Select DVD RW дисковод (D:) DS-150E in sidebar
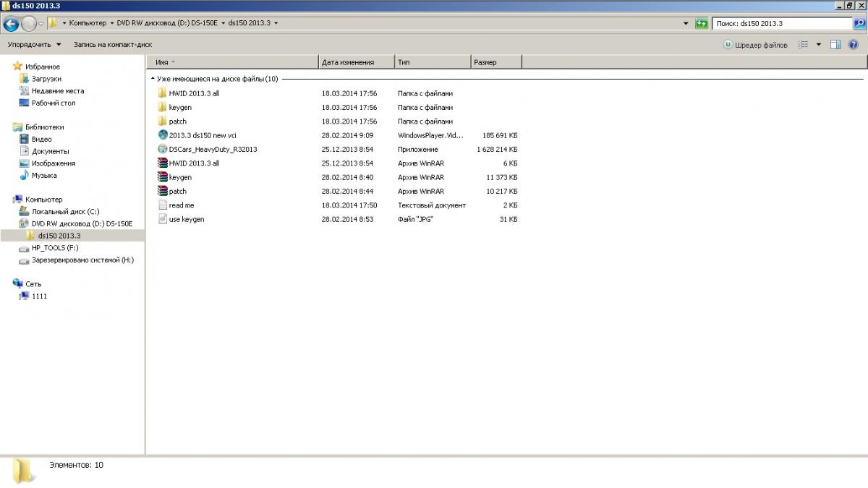The width and height of the screenshot is (868, 488). tap(82, 223)
